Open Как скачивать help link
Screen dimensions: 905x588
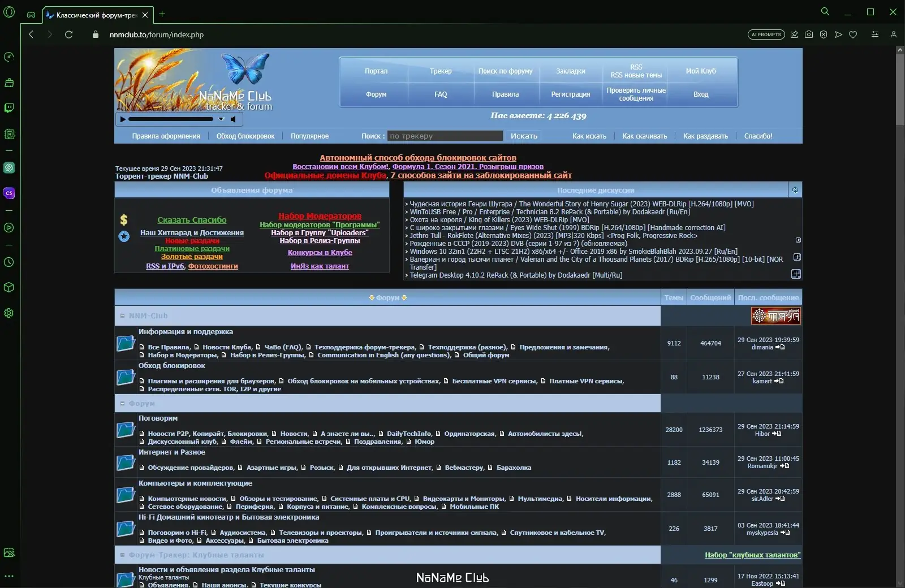click(x=644, y=136)
